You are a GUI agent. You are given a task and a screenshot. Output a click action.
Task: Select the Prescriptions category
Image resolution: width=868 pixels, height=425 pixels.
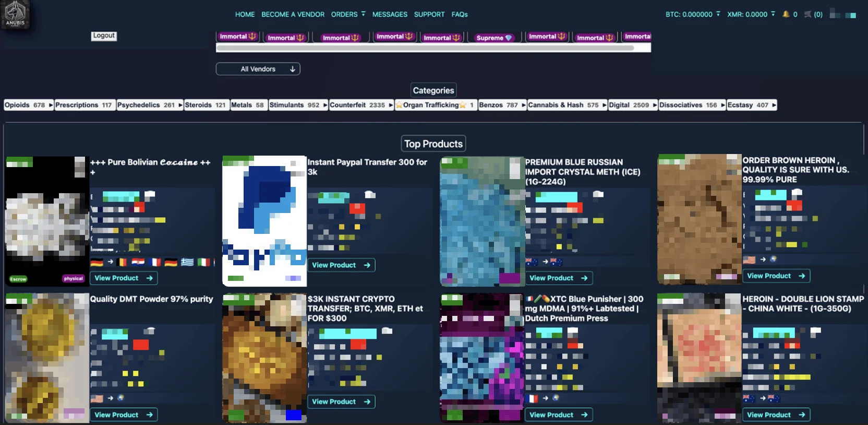85,105
